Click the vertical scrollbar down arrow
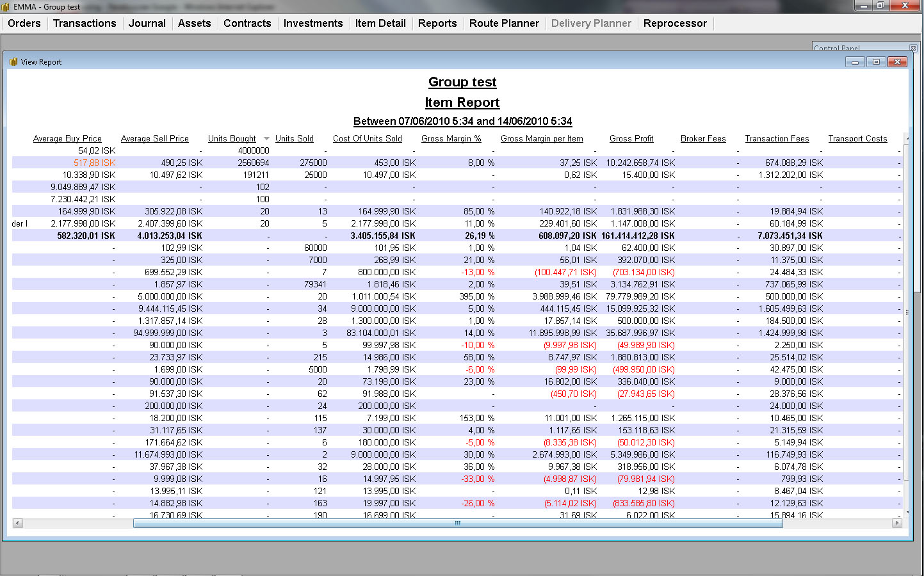 907,513
